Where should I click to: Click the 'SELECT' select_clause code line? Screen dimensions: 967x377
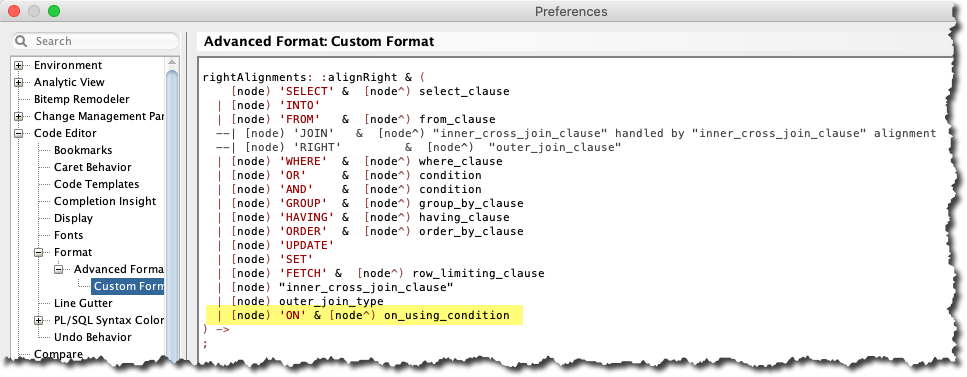click(370, 91)
